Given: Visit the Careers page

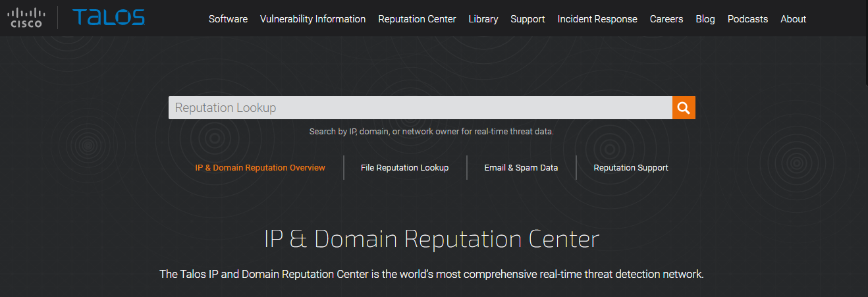Looking at the screenshot, I should point(666,19).
